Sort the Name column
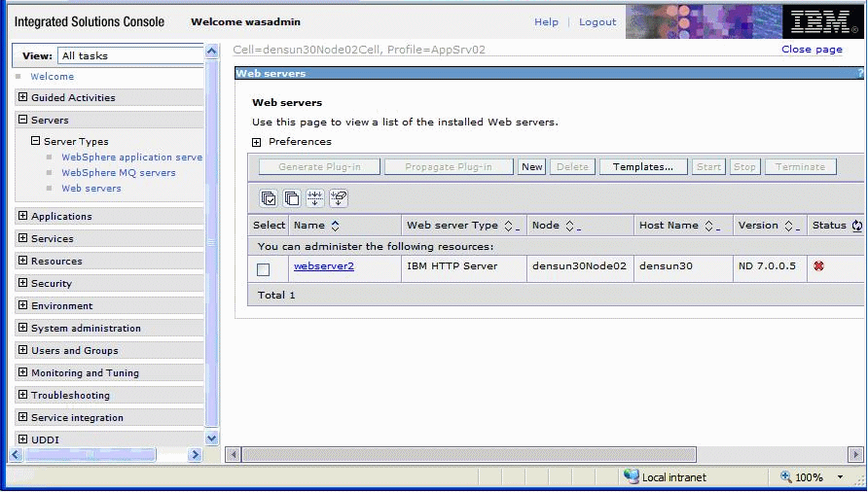Screen dimensions: 868x492 tap(335, 226)
